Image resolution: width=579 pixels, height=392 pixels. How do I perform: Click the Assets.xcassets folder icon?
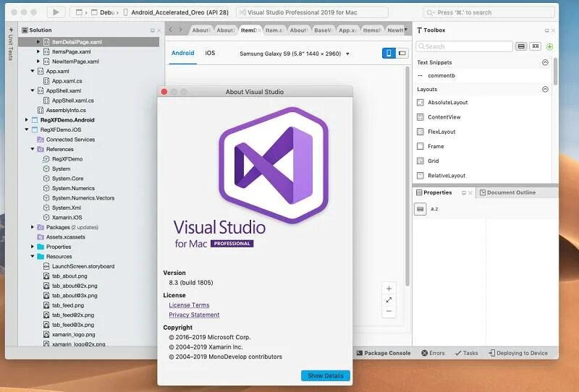[x=41, y=237]
